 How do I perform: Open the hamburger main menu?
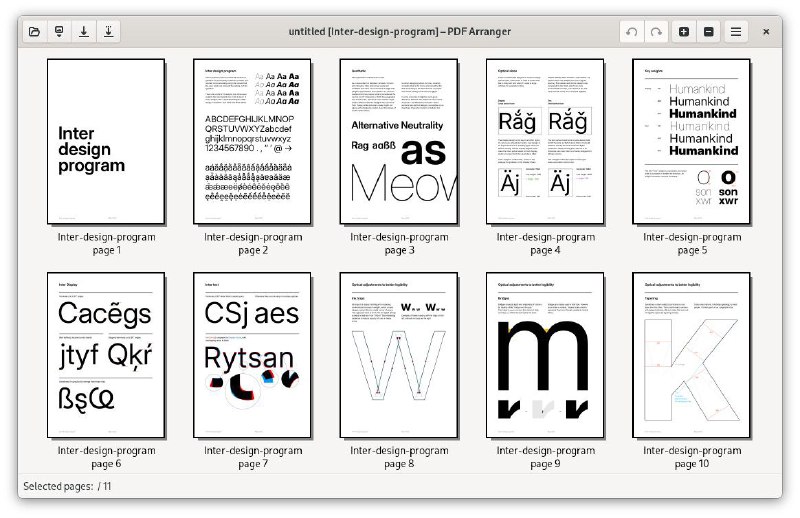pos(736,32)
